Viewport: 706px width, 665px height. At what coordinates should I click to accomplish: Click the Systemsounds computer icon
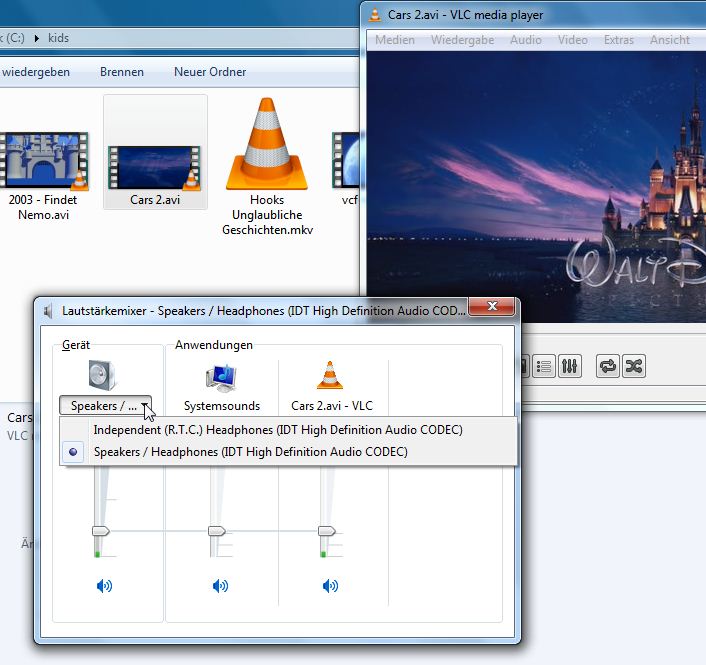point(221,377)
